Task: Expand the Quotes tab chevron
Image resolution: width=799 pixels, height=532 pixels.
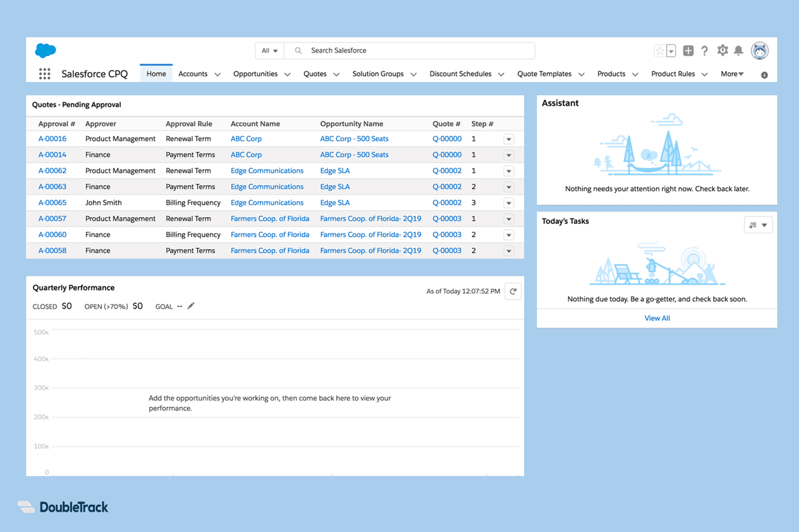Action: coord(336,75)
